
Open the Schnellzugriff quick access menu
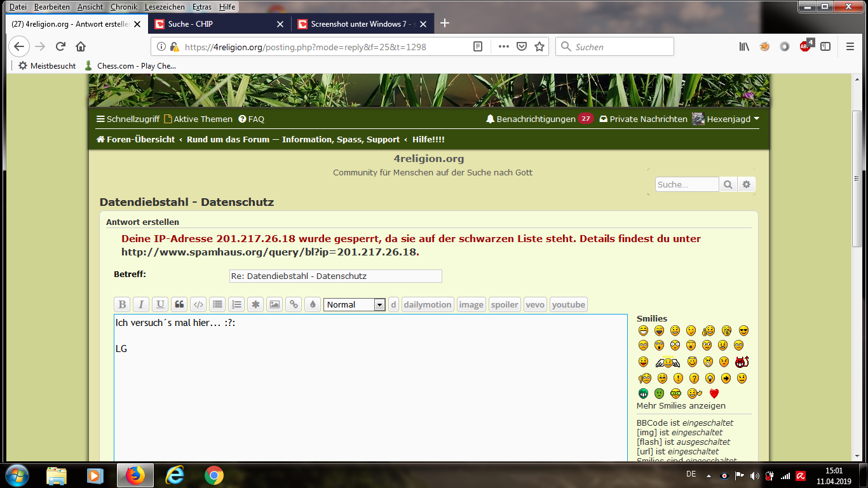point(128,119)
